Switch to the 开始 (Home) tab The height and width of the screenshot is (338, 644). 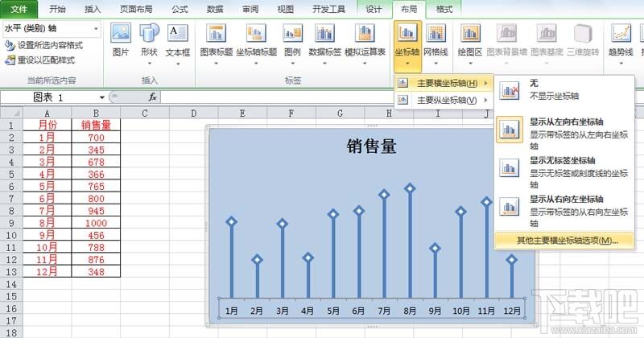(x=57, y=9)
